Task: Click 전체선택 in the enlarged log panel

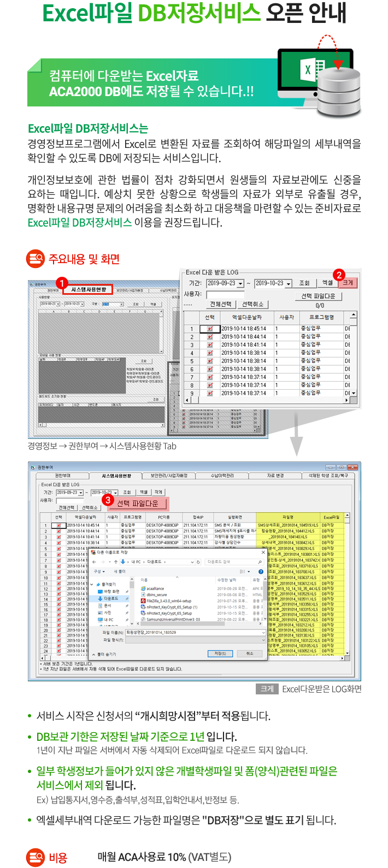Action: [221, 304]
